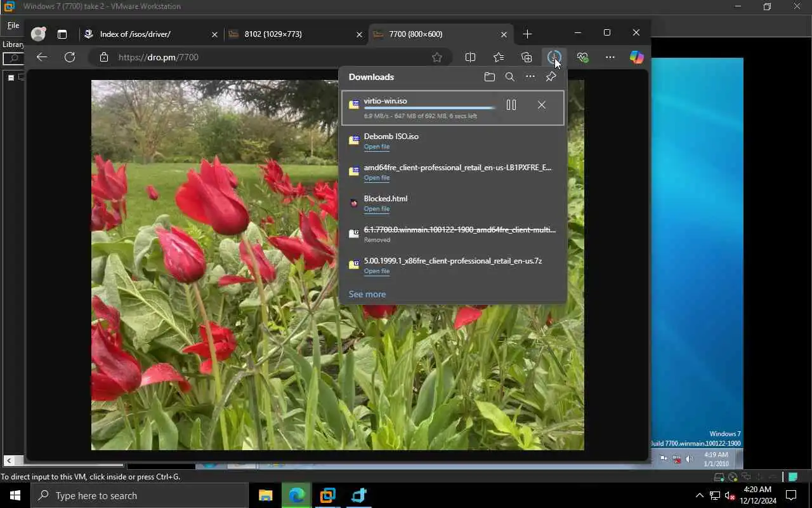The image size is (812, 508).
Task: Close the Index of /isos/driver/ tab
Action: pyautogui.click(x=214, y=34)
